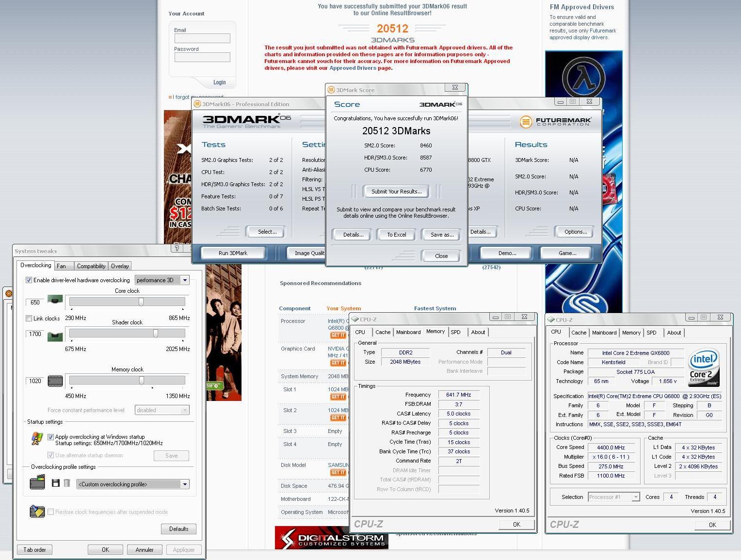Click Submit Your Results button
741x560 pixels.
coord(396,192)
